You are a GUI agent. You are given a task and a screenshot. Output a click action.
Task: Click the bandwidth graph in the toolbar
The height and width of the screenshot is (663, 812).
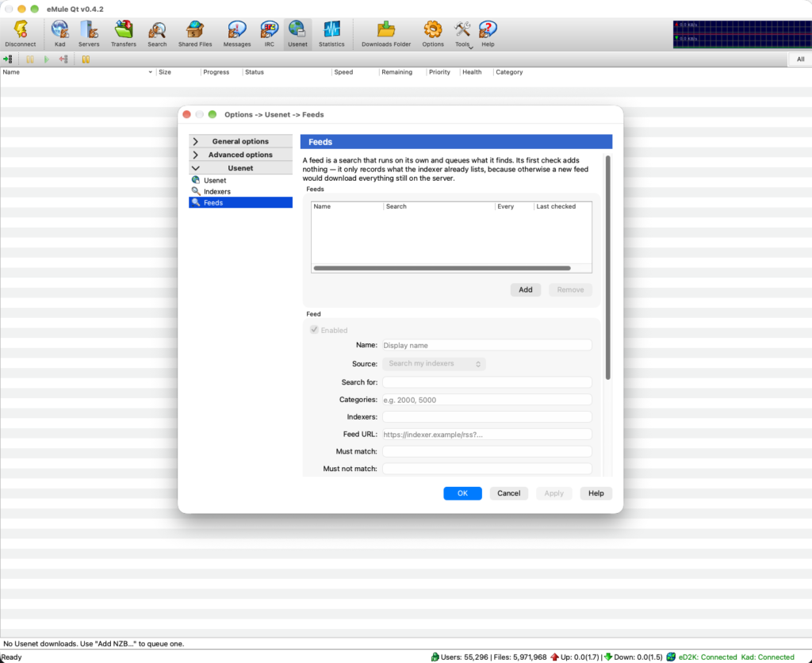click(742, 34)
